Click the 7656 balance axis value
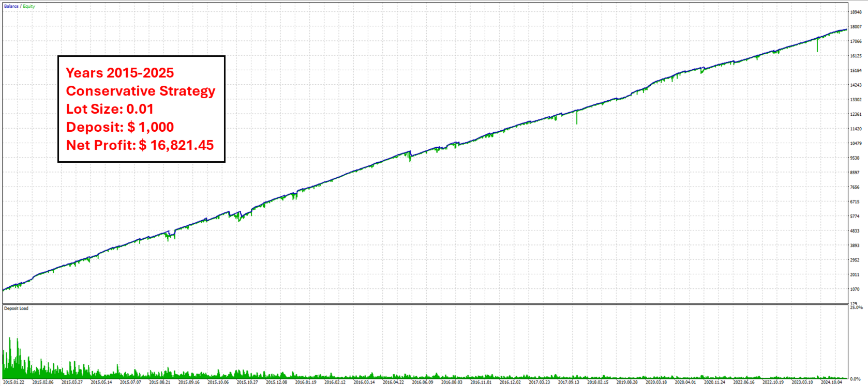The image size is (868, 386). [x=855, y=187]
